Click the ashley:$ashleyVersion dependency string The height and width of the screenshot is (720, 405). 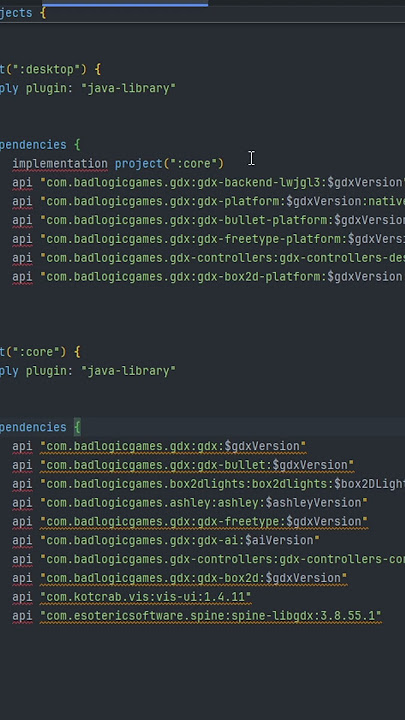[x=204, y=502]
